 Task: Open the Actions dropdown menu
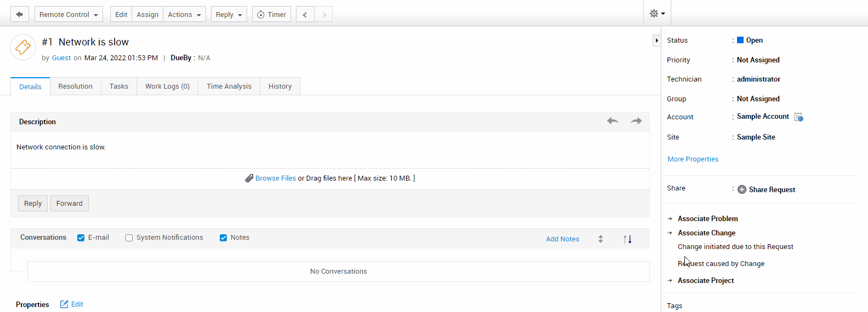click(184, 14)
